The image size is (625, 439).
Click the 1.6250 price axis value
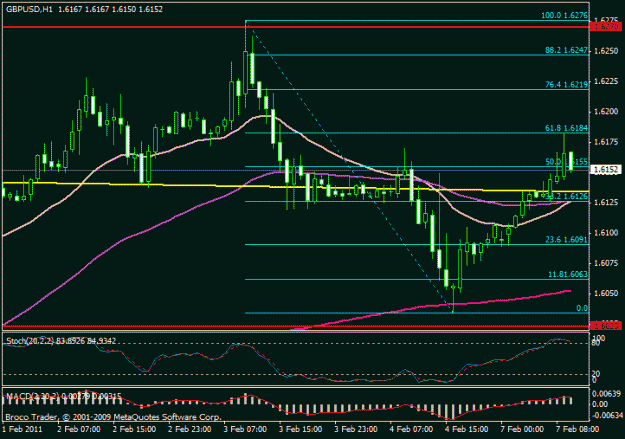click(605, 51)
